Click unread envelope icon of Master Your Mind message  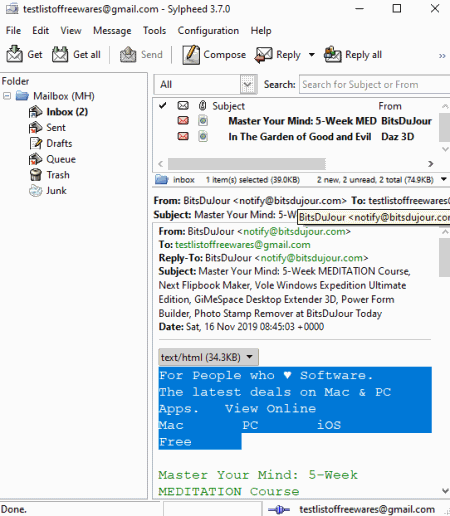[183, 120]
